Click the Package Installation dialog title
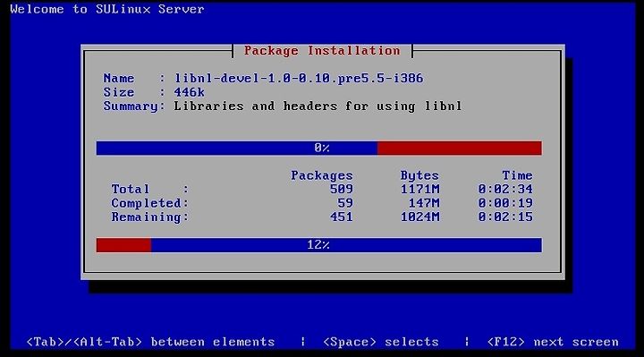This screenshot has height=357, width=644. click(x=322, y=50)
